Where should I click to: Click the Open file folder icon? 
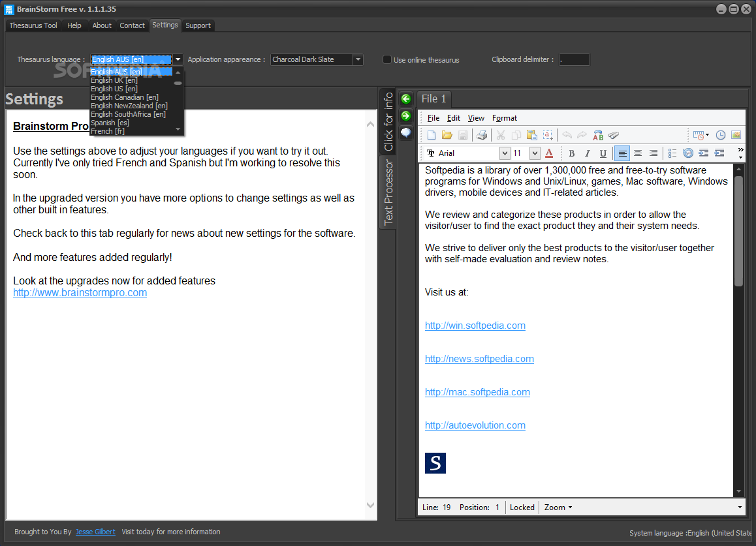(x=447, y=136)
